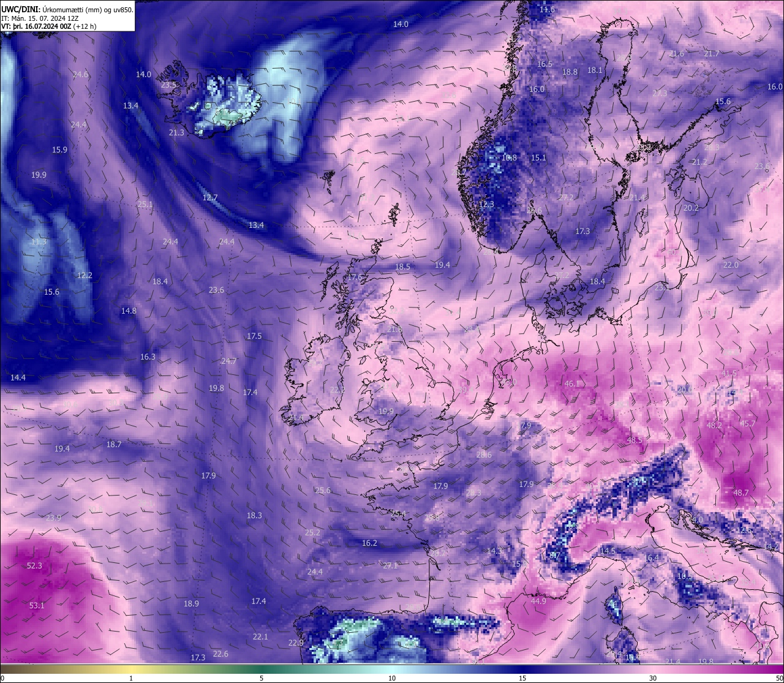This screenshot has width=784, height=683.
Task: Click the 10 tick on the color scale
Action: pyautogui.click(x=392, y=677)
